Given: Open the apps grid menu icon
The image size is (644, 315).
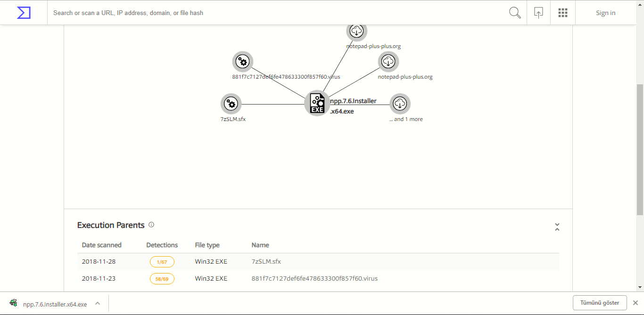Looking at the screenshot, I should coord(562,13).
